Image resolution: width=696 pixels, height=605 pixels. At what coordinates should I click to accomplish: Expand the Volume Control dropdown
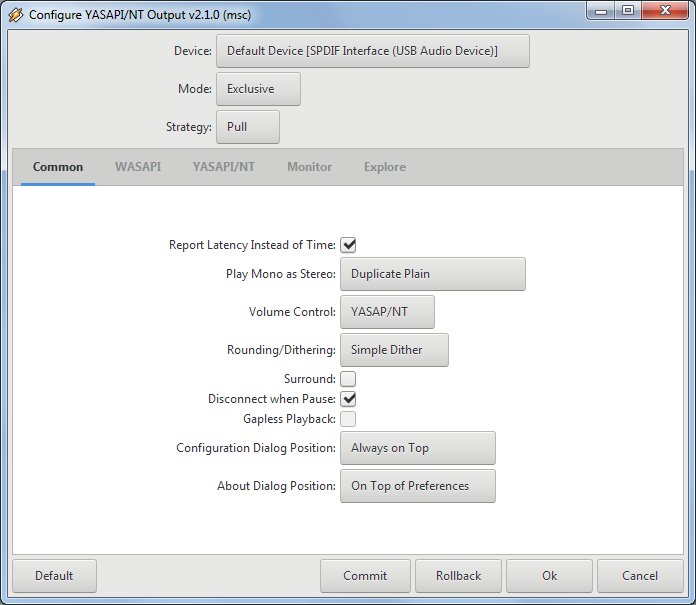point(387,312)
